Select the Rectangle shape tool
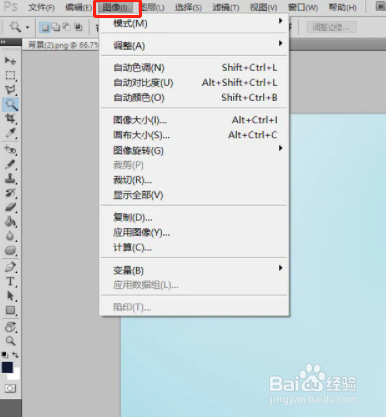Image resolution: width=386 pixels, height=417 pixels. 10,310
